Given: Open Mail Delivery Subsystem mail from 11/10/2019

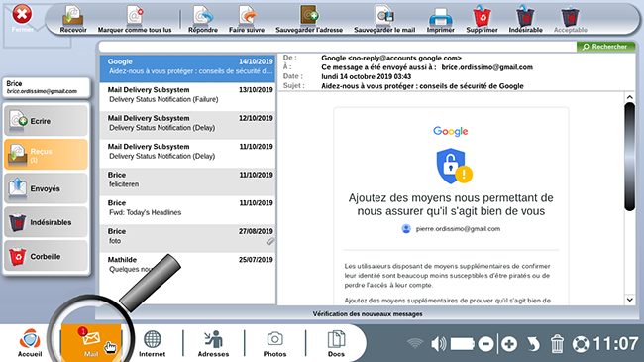Looking at the screenshot, I should click(187, 153).
